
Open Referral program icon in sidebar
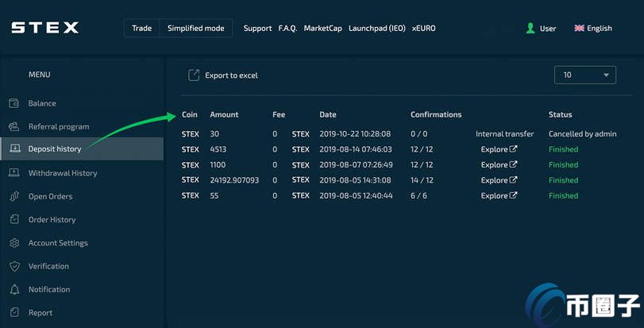(14, 126)
